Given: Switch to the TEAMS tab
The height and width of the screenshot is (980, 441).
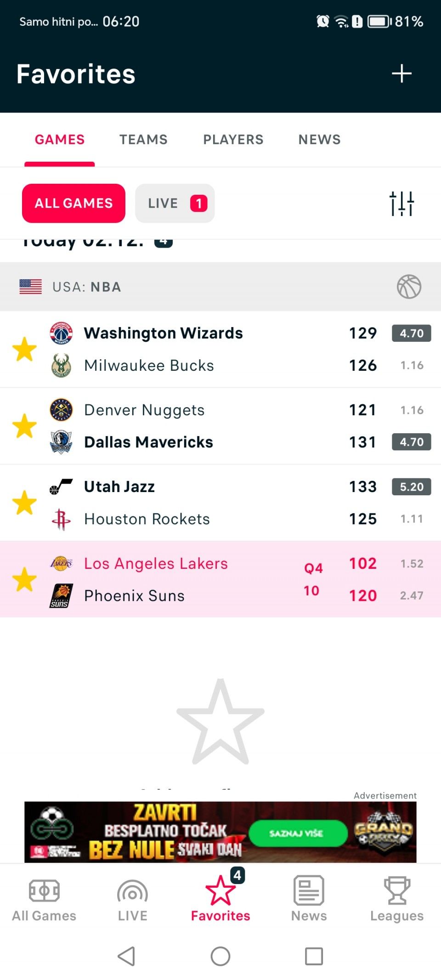Looking at the screenshot, I should tap(143, 139).
